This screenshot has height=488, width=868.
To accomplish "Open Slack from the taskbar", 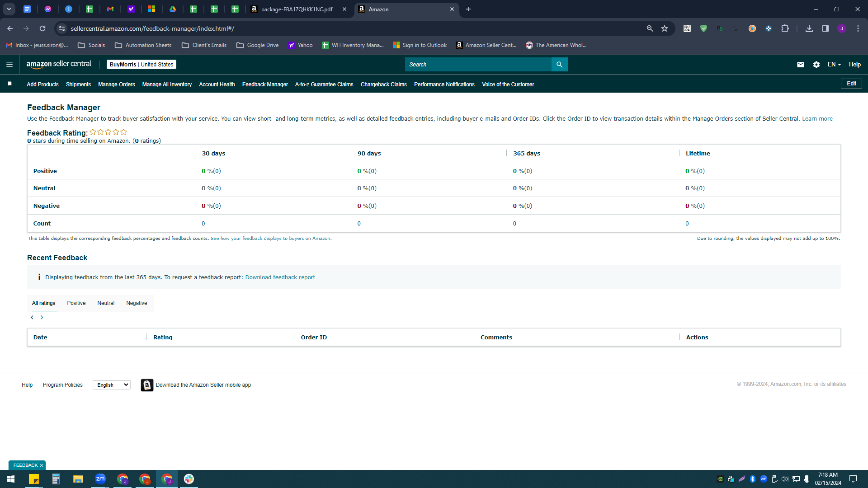I will coord(189,479).
